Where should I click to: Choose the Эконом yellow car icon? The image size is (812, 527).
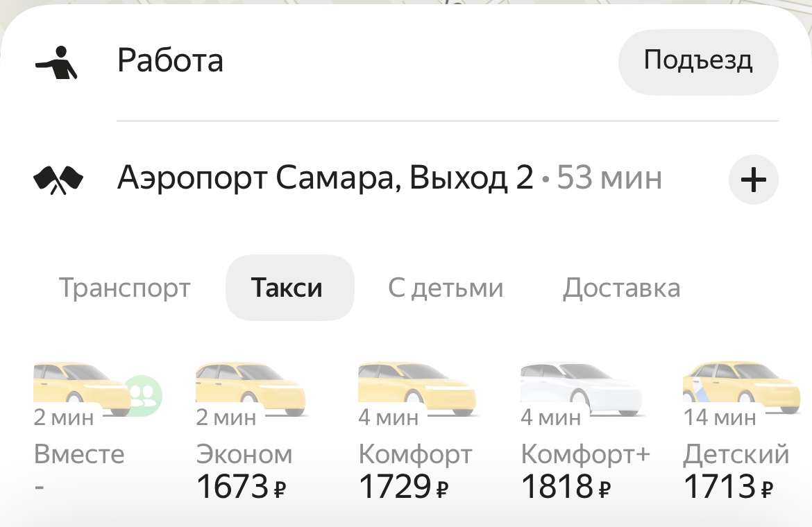[250, 386]
